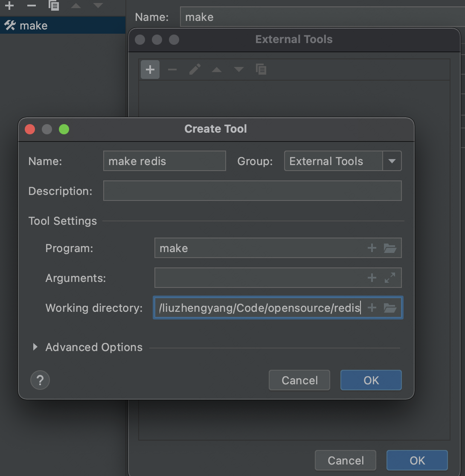Insert macro in Arguments field plus icon

tap(372, 278)
